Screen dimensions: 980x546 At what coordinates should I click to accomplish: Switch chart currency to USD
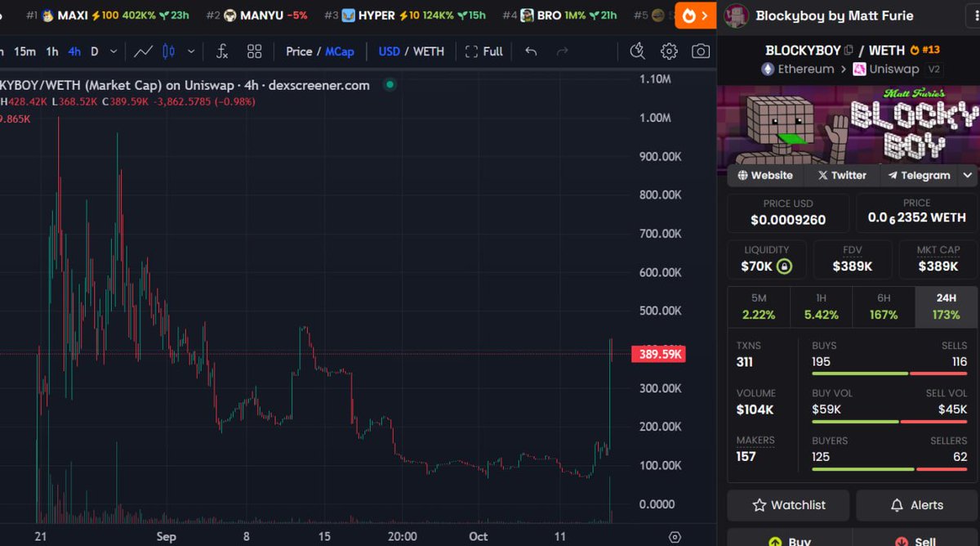[x=390, y=51]
